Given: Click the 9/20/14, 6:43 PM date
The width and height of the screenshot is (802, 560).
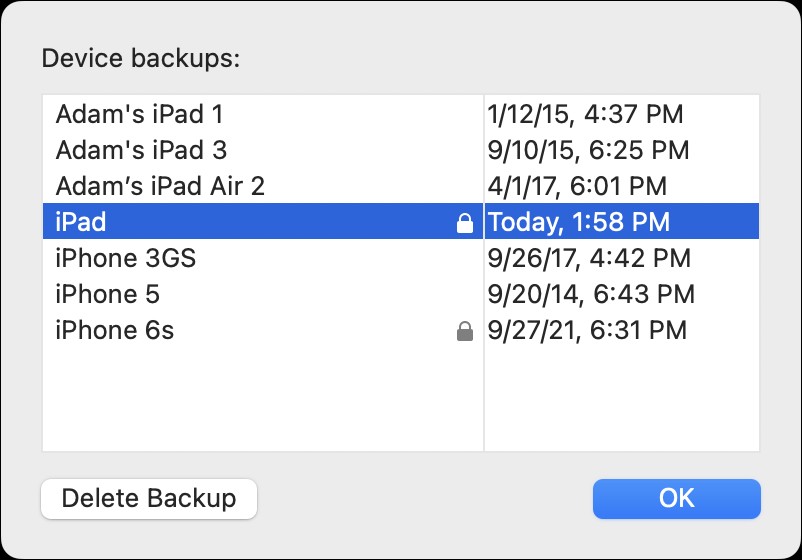Looking at the screenshot, I should tap(590, 294).
